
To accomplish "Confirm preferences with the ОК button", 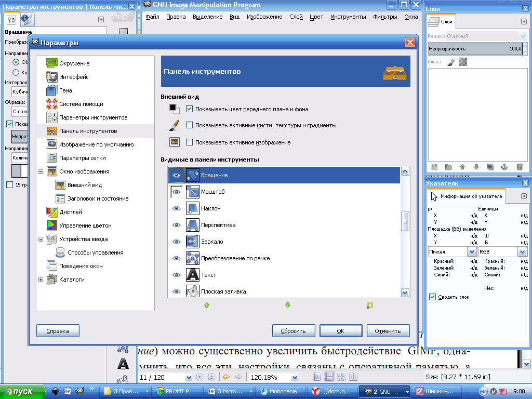I will pyautogui.click(x=341, y=331).
